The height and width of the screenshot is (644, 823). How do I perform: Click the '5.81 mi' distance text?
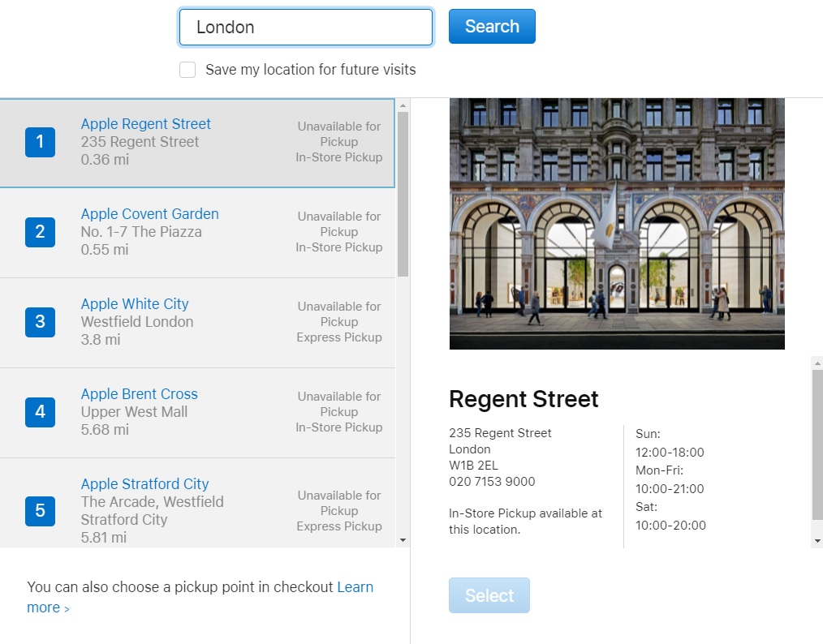(103, 538)
